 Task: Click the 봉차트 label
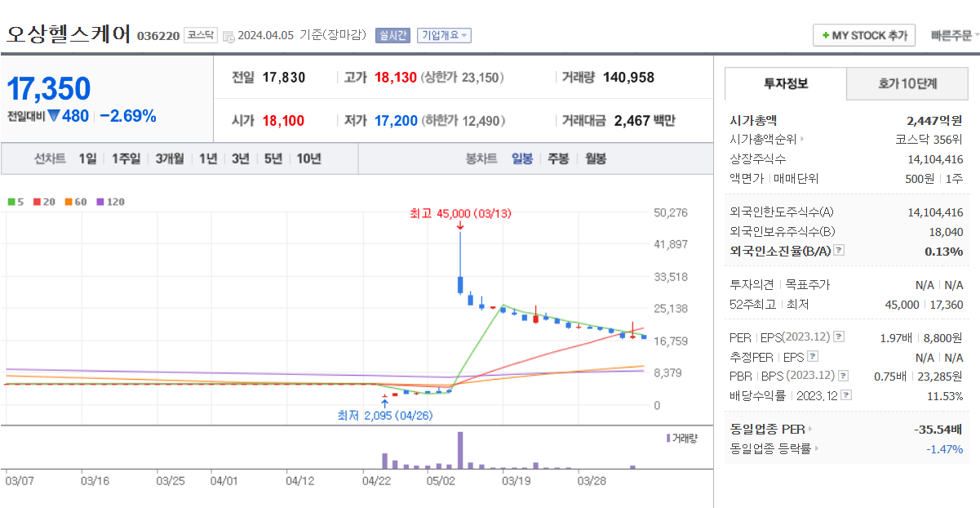pyautogui.click(x=481, y=158)
